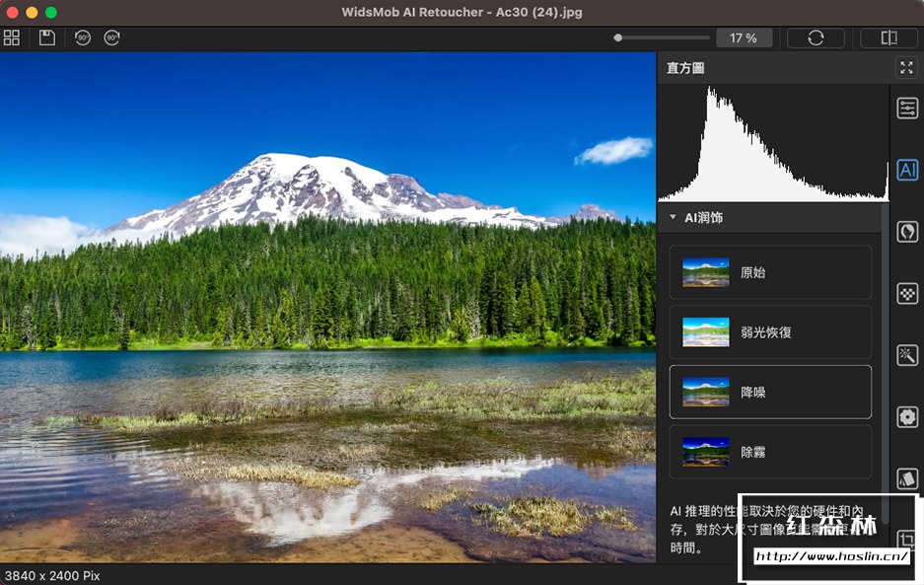Image resolution: width=924 pixels, height=585 pixels.
Task: Close the window with red button
Action: (x=12, y=12)
